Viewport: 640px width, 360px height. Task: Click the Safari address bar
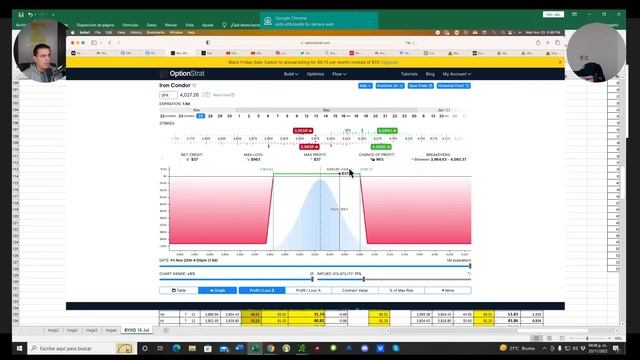(x=316, y=42)
